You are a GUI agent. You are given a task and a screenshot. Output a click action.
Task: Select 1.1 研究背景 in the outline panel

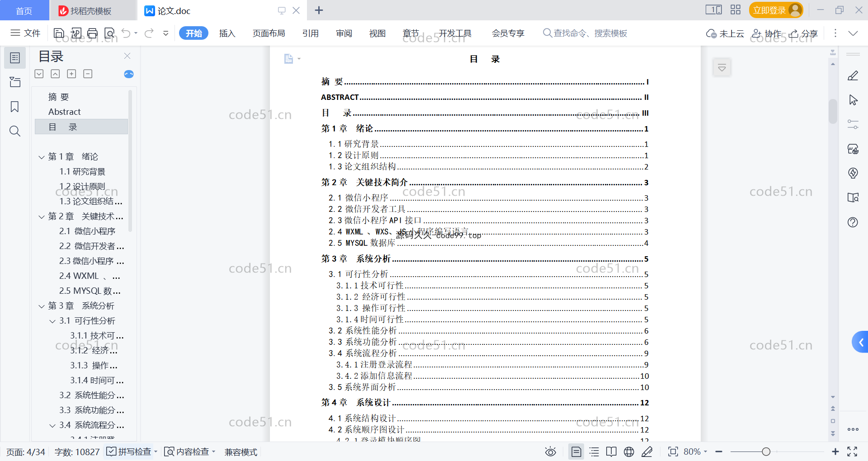pyautogui.click(x=82, y=172)
